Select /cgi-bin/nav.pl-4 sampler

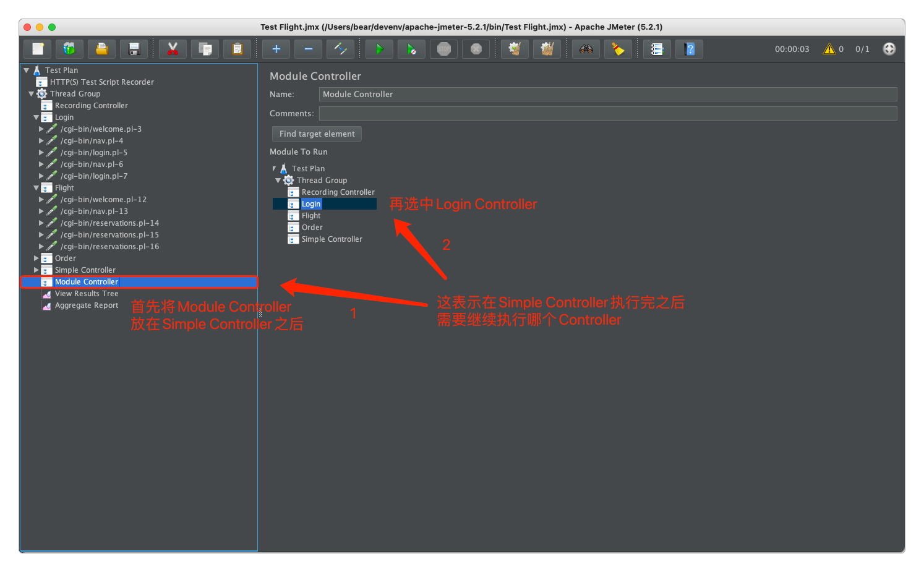pyautogui.click(x=92, y=141)
